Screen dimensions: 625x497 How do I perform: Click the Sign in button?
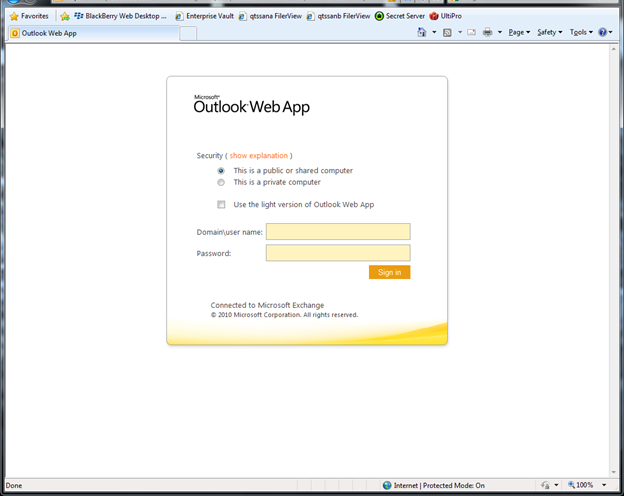pos(389,272)
